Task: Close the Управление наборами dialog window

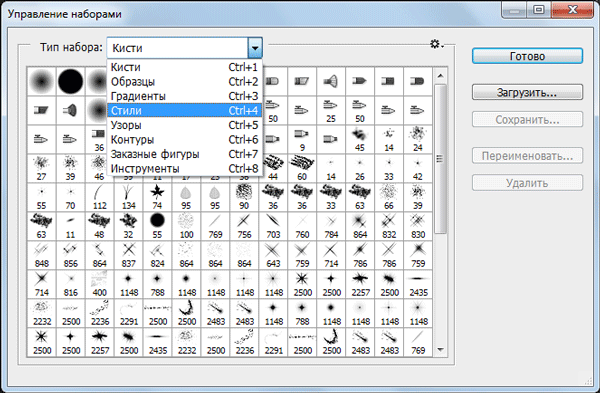Action: [572, 10]
